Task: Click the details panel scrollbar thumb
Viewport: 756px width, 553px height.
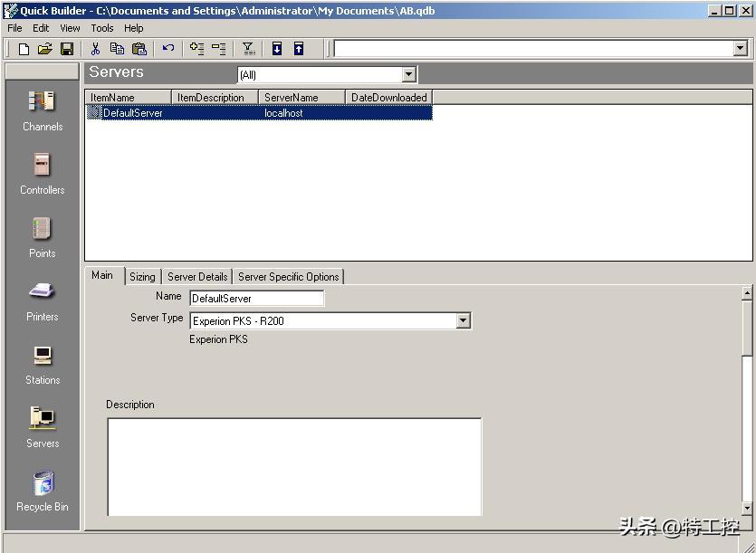Action: pyautogui.click(x=747, y=328)
